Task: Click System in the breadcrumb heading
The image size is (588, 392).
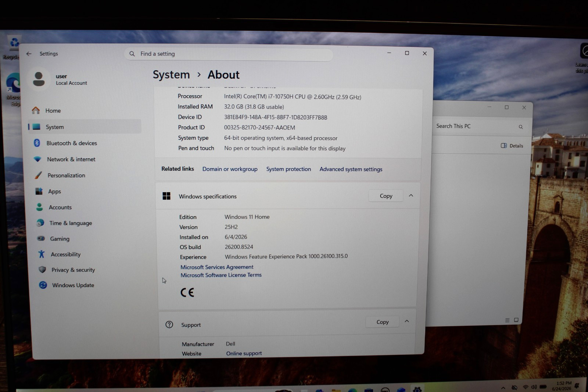Action: pos(171,75)
